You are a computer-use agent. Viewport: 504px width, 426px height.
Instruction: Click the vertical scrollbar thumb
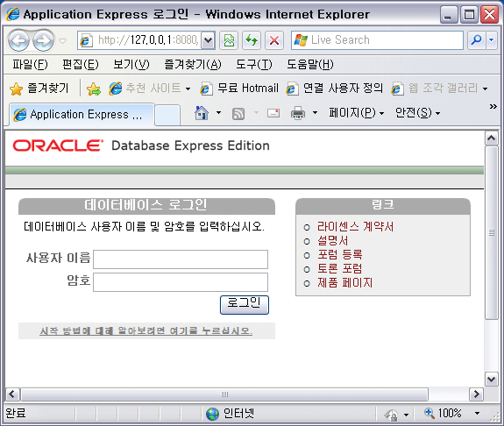click(491, 233)
